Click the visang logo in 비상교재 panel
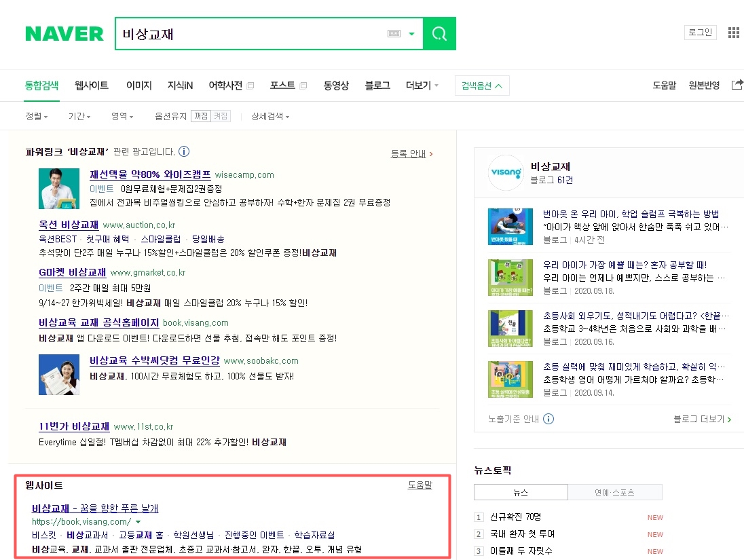This screenshot has width=744, height=560. (506, 172)
